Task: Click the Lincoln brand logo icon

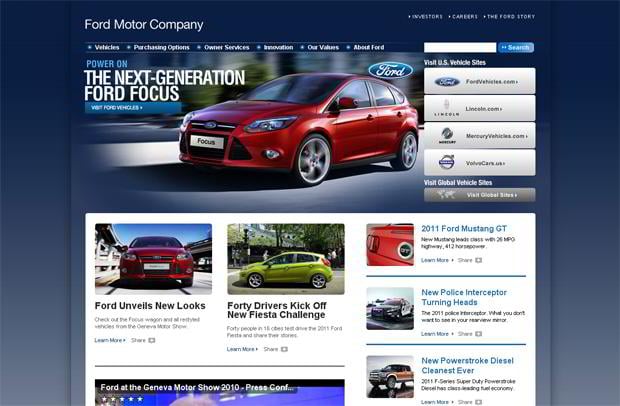Action: (x=447, y=108)
